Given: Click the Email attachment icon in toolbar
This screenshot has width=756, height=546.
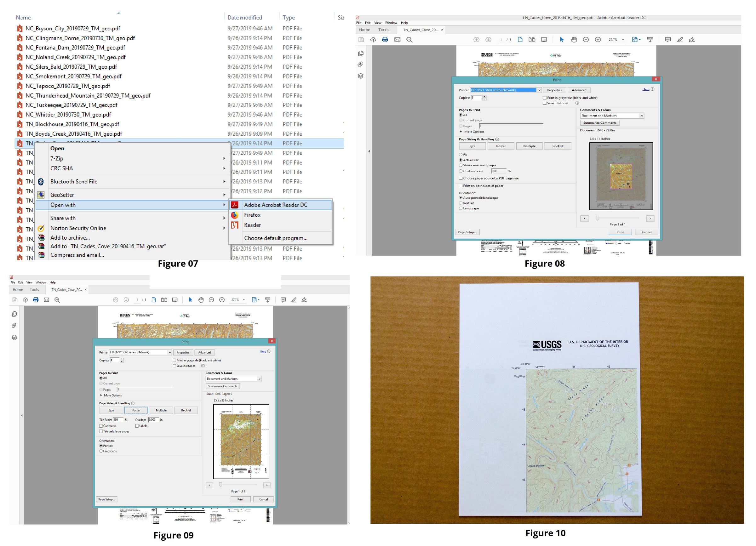Looking at the screenshot, I should 397,39.
